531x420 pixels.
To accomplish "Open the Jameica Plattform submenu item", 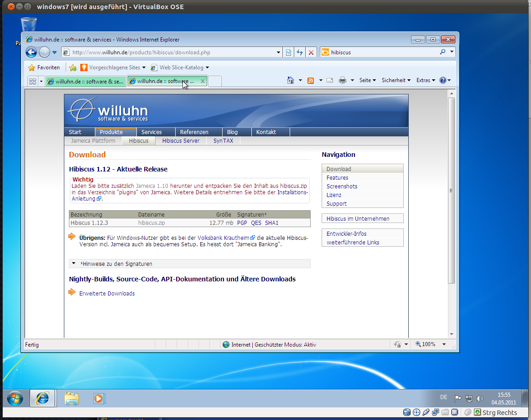I will coord(93,141).
